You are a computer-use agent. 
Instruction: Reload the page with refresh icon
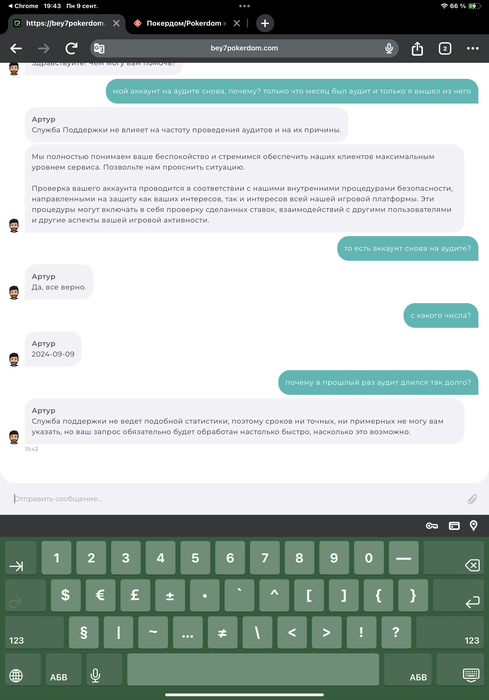click(x=71, y=48)
